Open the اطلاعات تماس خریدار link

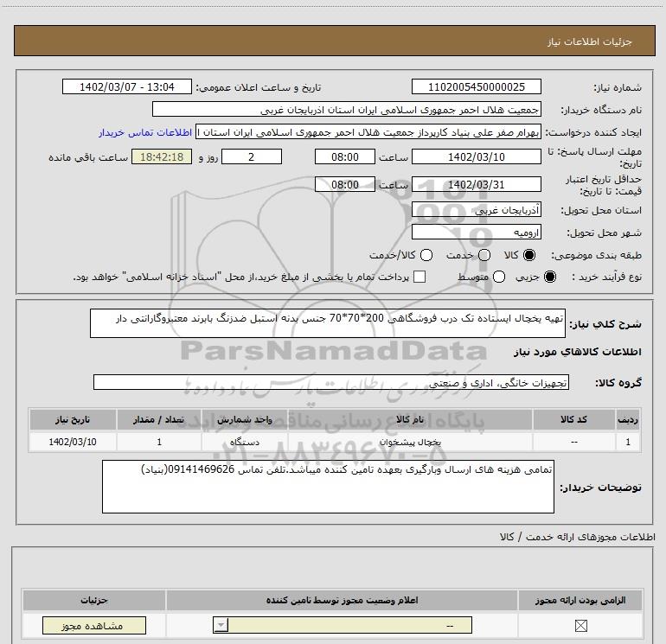pos(145,132)
